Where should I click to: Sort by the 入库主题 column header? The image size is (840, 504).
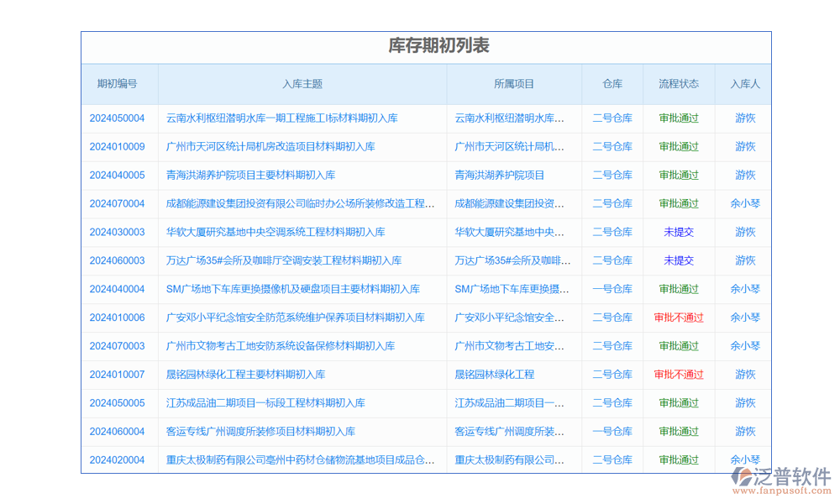coord(302,84)
